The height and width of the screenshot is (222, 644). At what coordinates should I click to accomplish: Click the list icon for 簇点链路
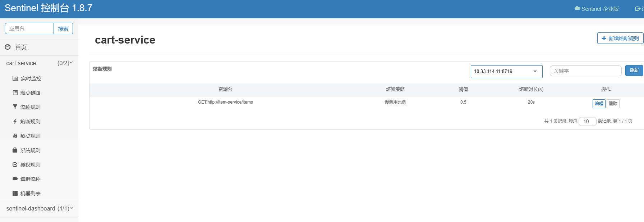pos(15,92)
